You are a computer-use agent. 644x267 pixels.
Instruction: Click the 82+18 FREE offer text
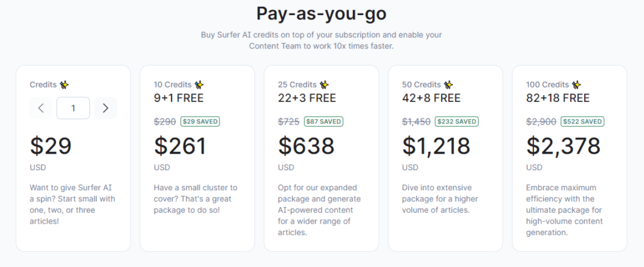558,98
